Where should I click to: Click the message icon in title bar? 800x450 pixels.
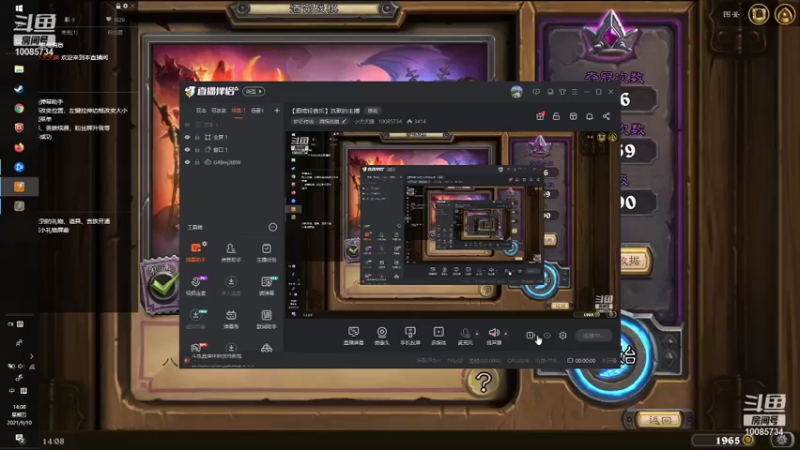(536, 92)
